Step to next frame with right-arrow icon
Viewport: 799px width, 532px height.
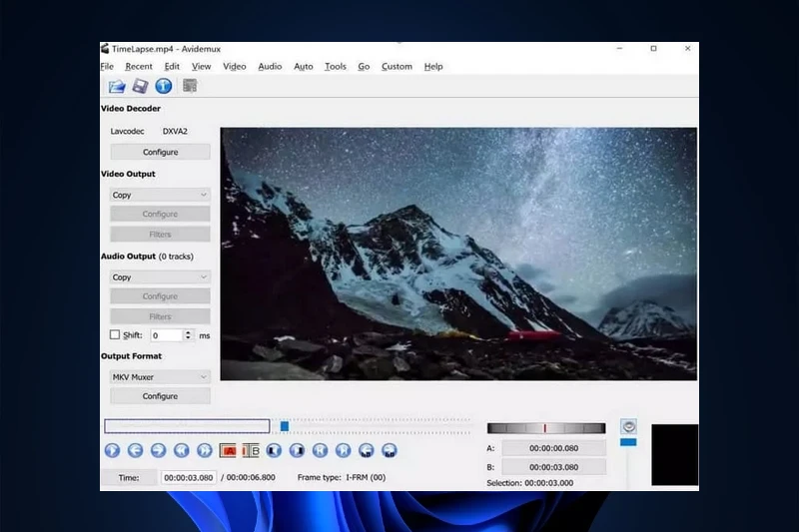(x=158, y=450)
